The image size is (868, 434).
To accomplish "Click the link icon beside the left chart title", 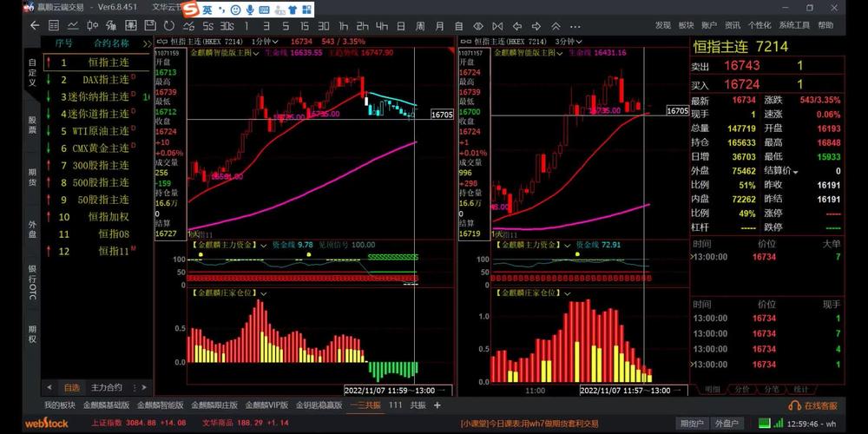I will pos(161,41).
